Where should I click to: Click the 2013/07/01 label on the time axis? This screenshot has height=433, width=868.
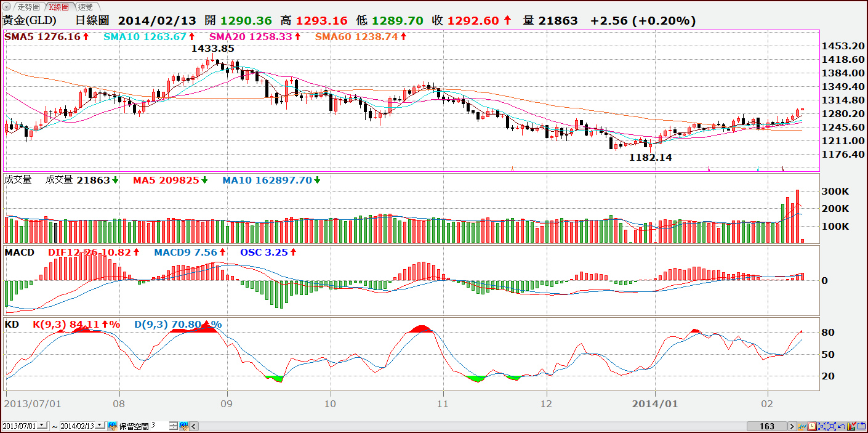click(x=33, y=405)
